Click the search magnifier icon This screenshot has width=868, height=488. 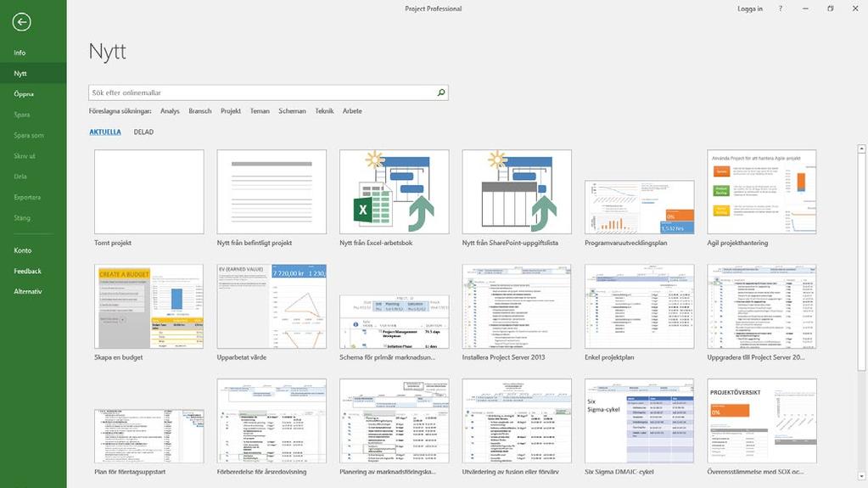coord(440,93)
